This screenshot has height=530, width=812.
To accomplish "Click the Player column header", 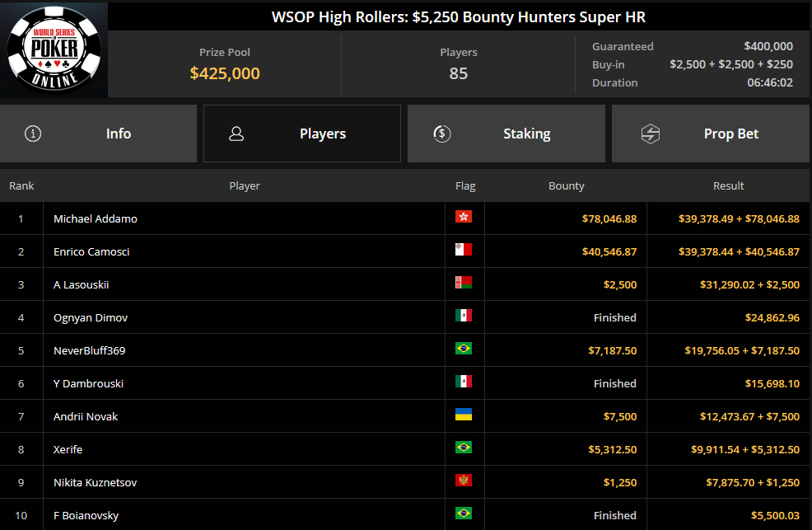I will [245, 186].
